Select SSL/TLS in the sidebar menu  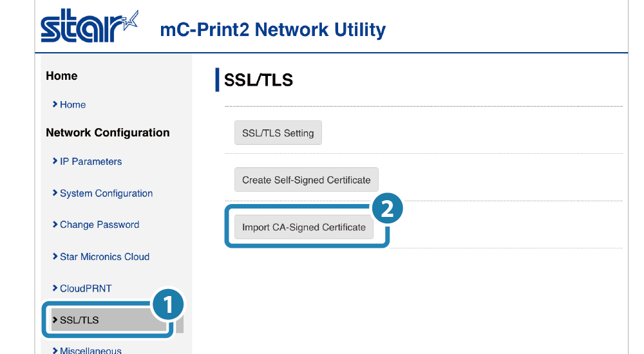(x=79, y=320)
